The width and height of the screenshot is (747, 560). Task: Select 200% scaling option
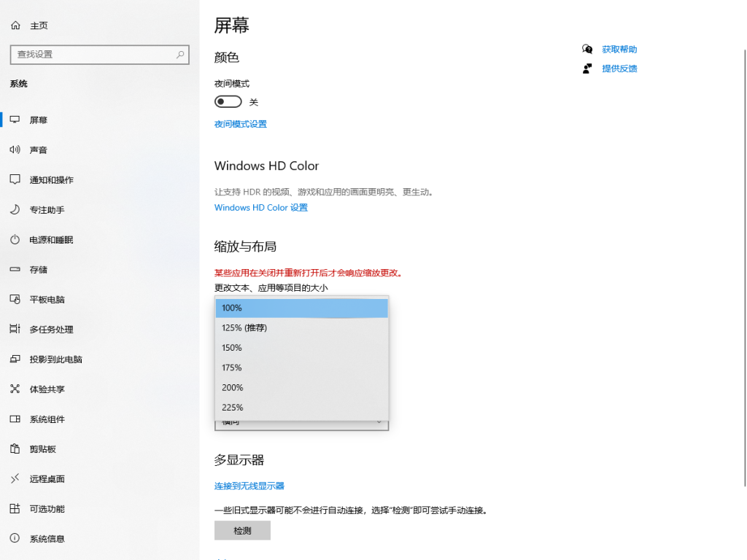point(301,388)
